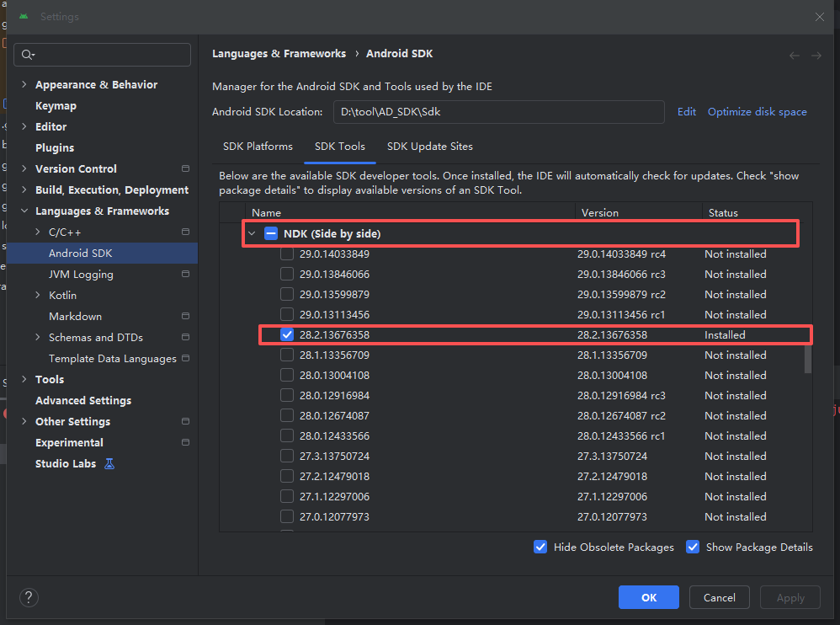Expand Appearance & Behavior section
This screenshot has width=840, height=625.
(x=24, y=84)
